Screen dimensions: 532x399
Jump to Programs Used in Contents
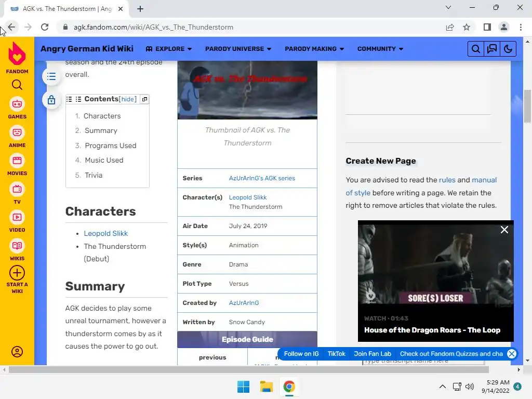[111, 145]
